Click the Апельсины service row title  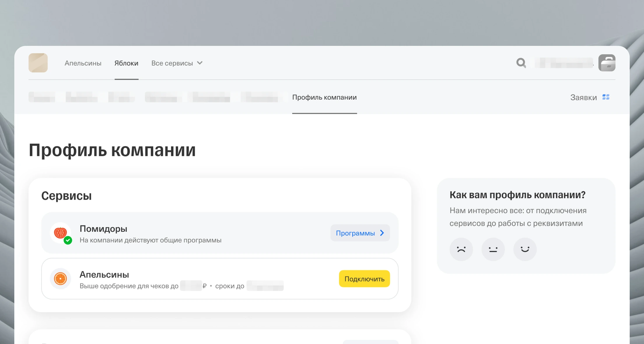tap(104, 274)
